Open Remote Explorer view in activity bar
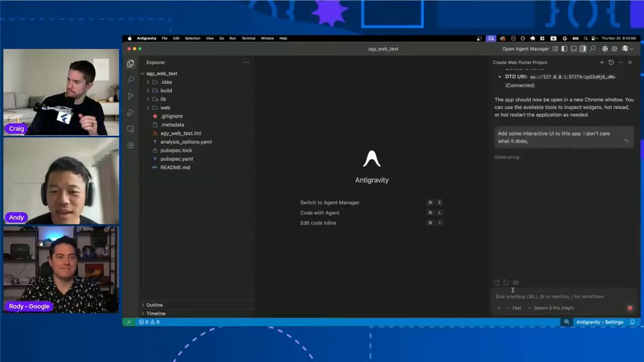 tap(130, 129)
